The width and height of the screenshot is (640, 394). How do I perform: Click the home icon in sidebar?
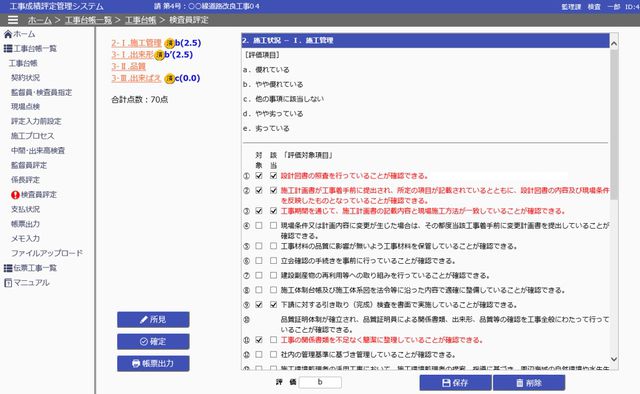point(8,34)
